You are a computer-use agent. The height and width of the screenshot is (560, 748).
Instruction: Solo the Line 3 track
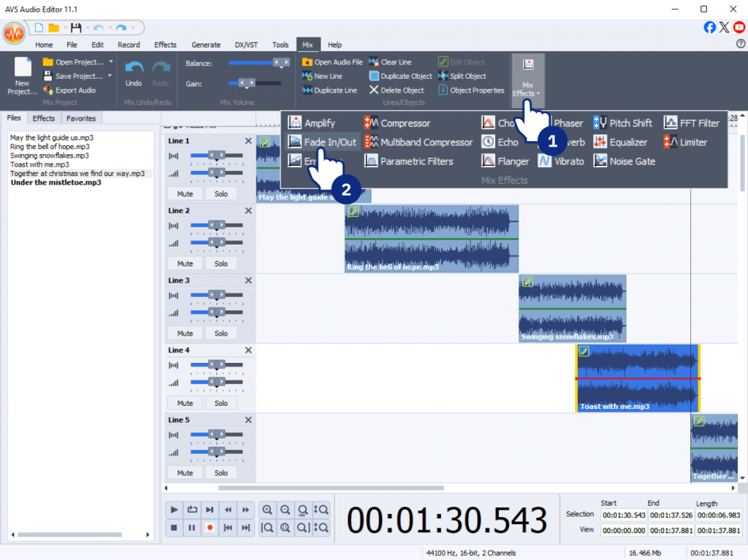pyautogui.click(x=221, y=334)
